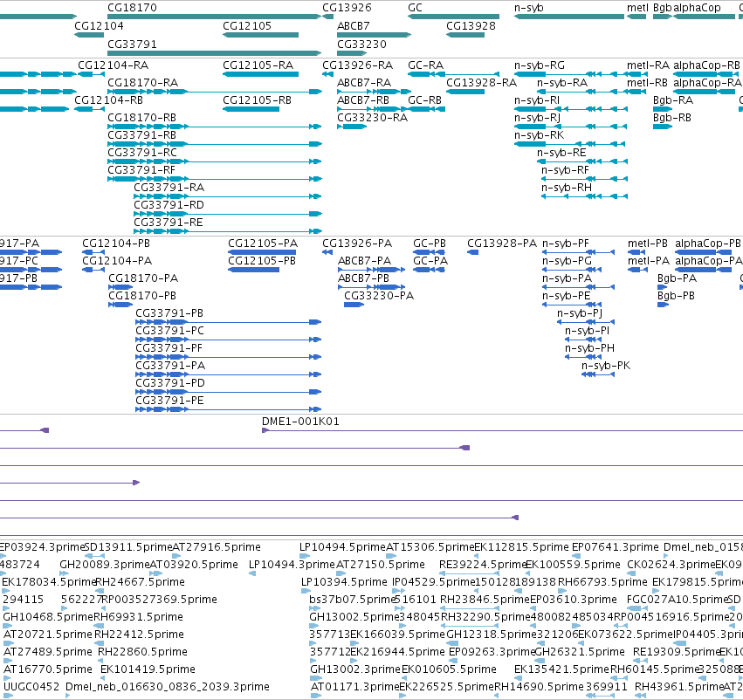Click the CG12104 gene label
The image size is (743, 700).
[x=99, y=25]
